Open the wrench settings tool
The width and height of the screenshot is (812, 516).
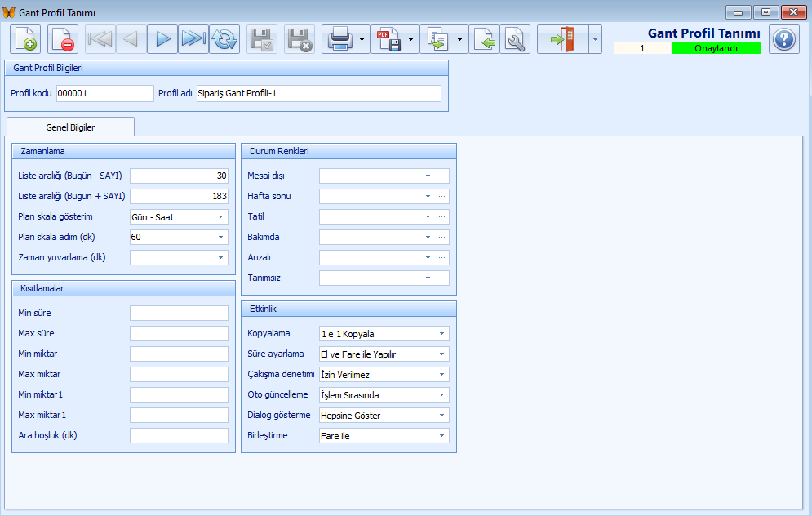point(515,39)
